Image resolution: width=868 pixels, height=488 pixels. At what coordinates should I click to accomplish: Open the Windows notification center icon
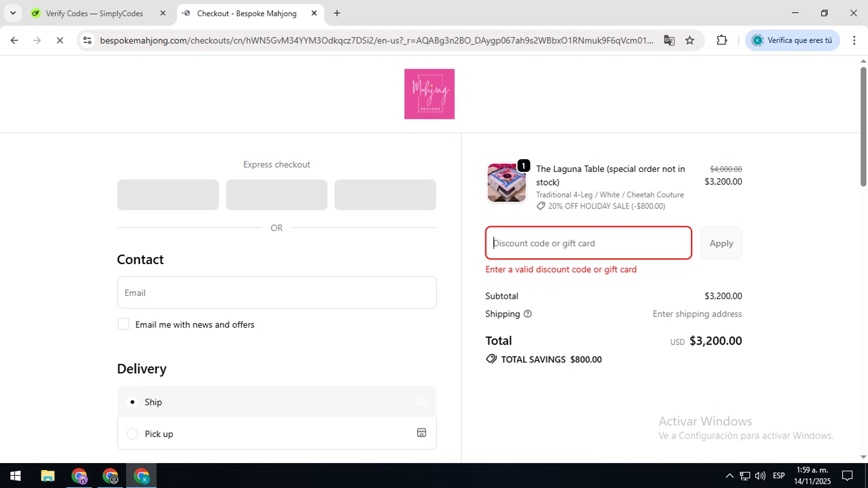pyautogui.click(x=848, y=476)
